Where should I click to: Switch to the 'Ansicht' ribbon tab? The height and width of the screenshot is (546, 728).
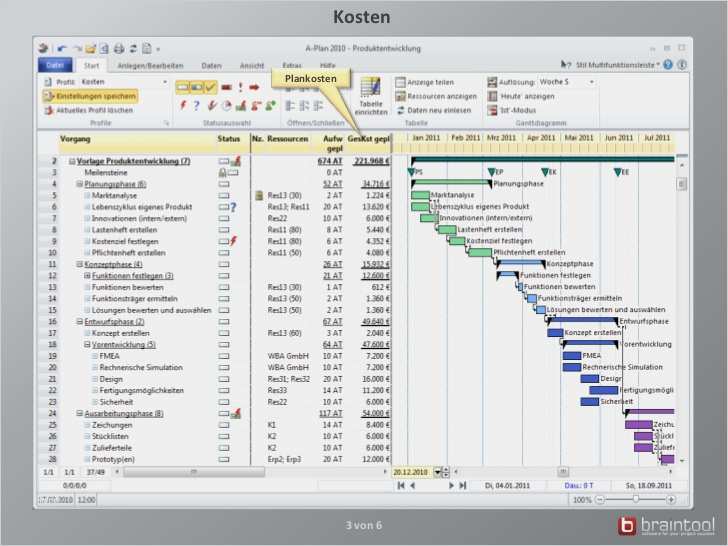(x=252, y=65)
